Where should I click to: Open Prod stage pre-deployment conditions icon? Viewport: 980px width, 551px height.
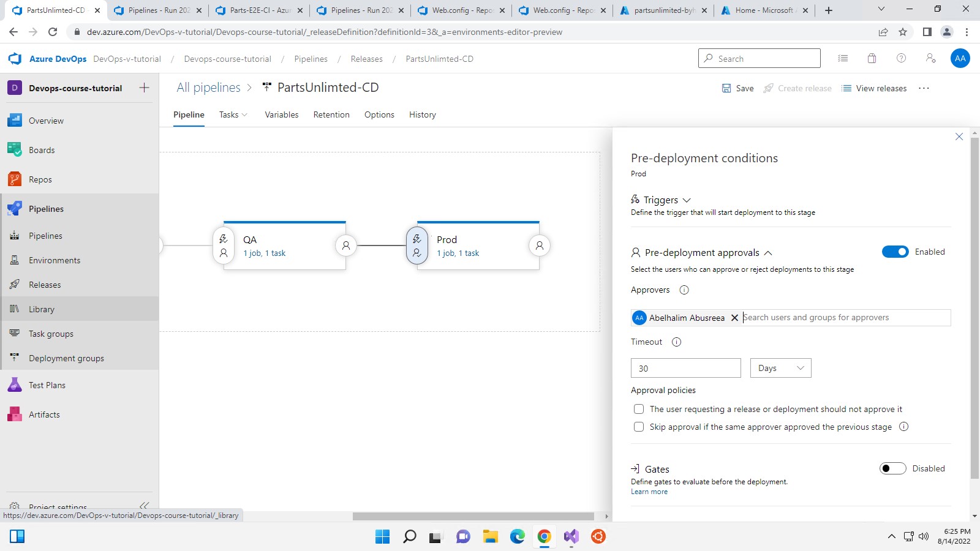[417, 246]
